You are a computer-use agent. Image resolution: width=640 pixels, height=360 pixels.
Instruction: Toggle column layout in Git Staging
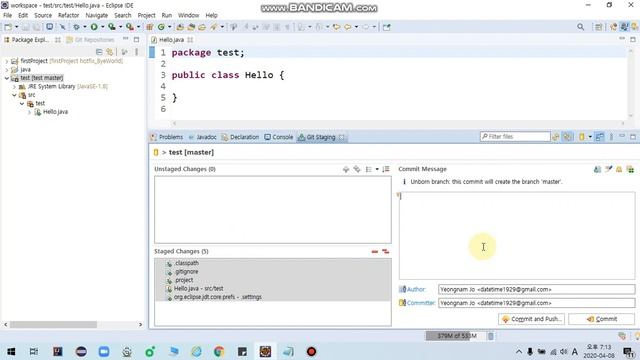(x=600, y=137)
